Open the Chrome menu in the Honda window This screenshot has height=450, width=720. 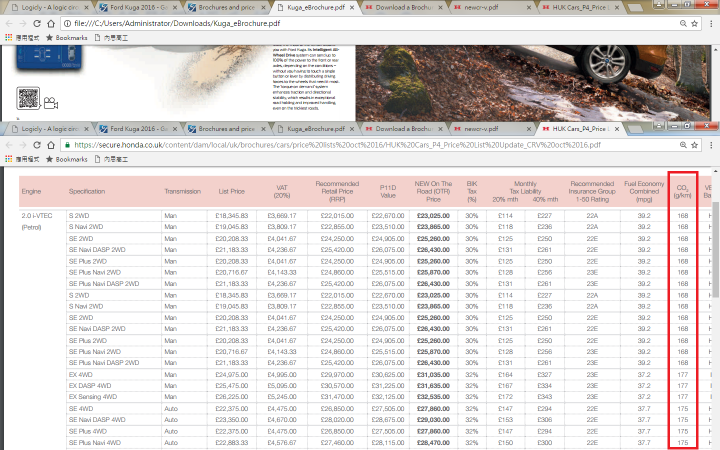tap(711, 145)
